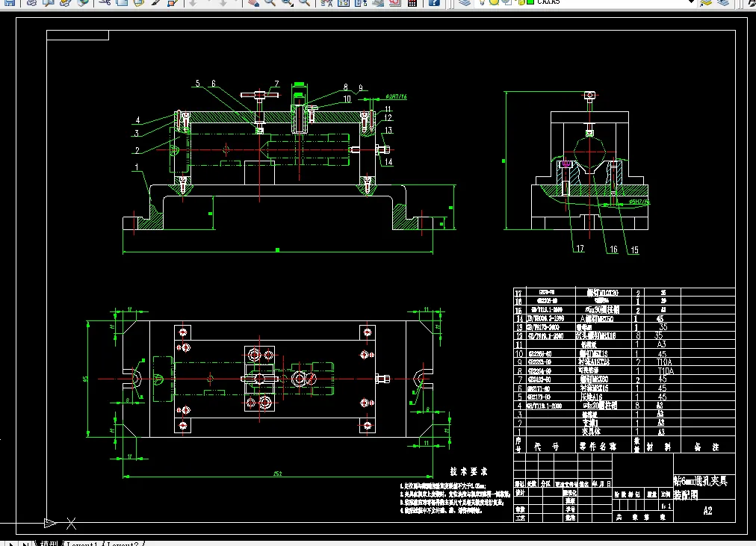Expand the CAXA5 layer dropdown arrow
The image size is (756, 546).
coord(691,2)
